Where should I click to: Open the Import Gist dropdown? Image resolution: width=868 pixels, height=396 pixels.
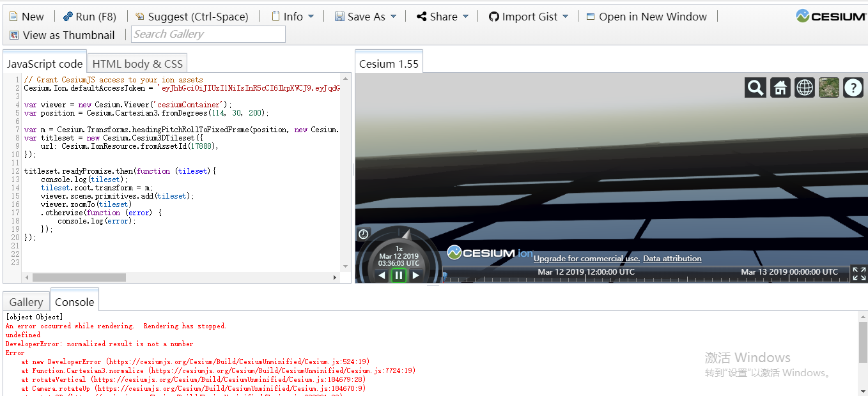point(529,17)
